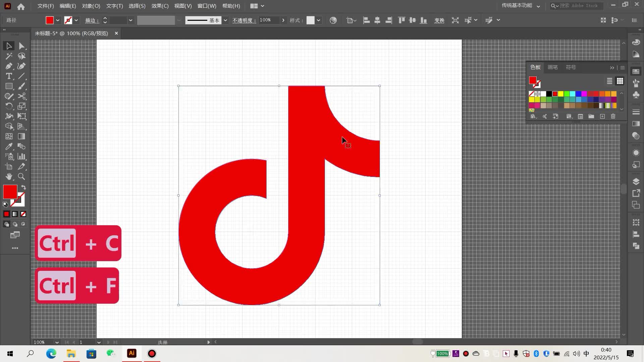
Task: Select the Zoom tool
Action: click(21, 177)
